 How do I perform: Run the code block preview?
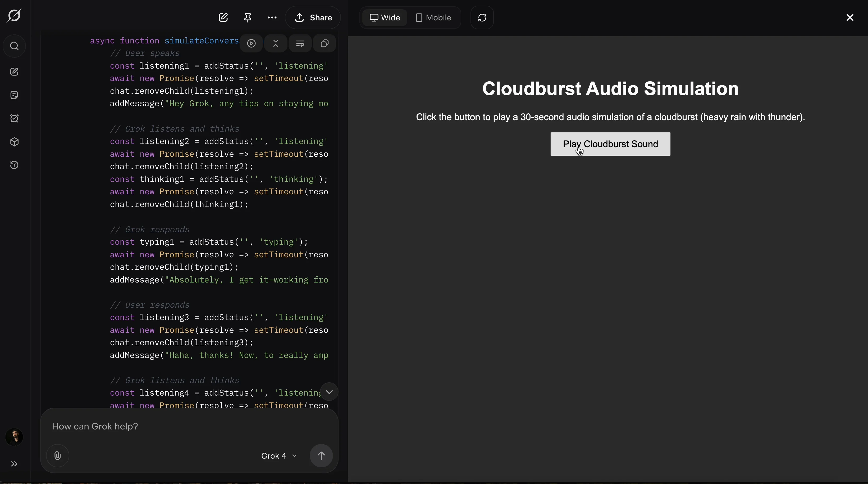[251, 43]
